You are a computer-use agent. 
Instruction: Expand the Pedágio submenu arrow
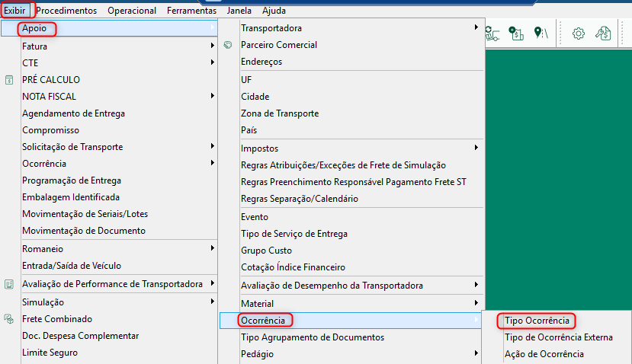pyautogui.click(x=476, y=353)
